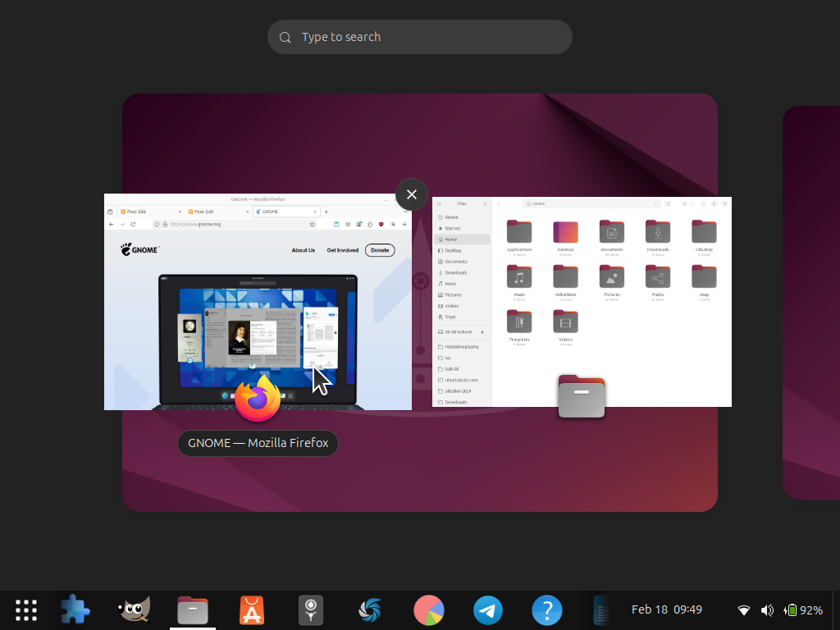The image size is (840, 630).
Task: Click the GNOME logo on the web page
Action: tap(139, 249)
